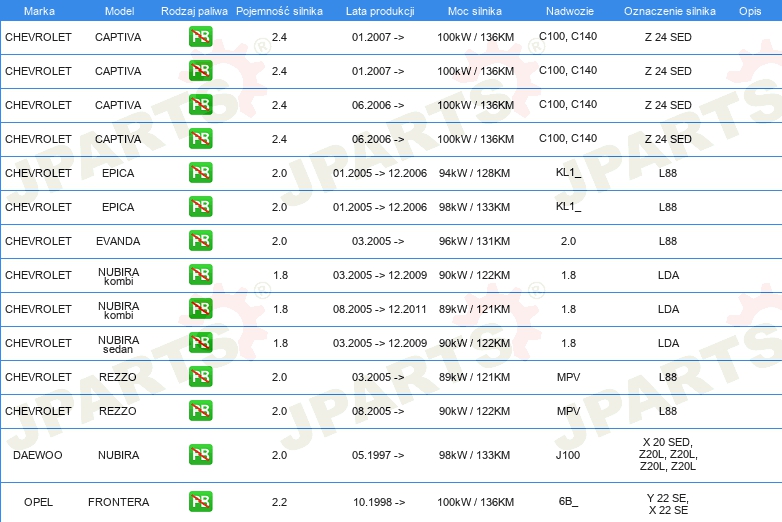
Task: Click the Rodzaj paliwa column header
Action: click(x=194, y=11)
